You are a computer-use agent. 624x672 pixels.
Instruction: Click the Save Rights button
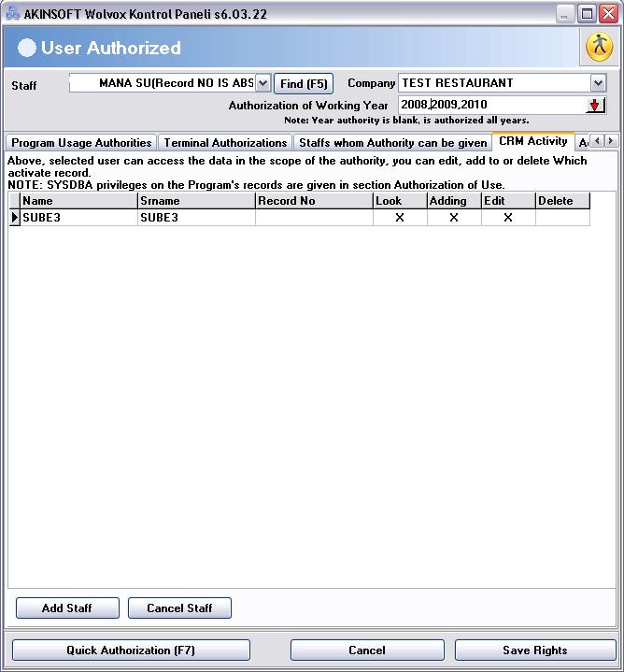(535, 651)
